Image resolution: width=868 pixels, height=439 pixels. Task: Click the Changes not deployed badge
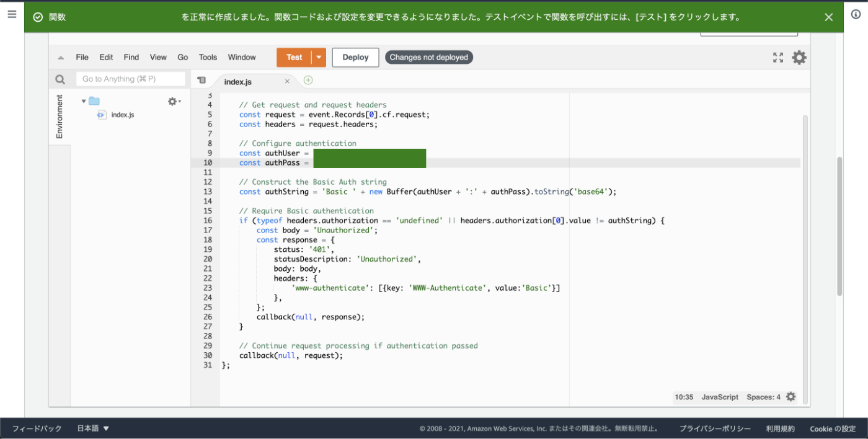[428, 57]
